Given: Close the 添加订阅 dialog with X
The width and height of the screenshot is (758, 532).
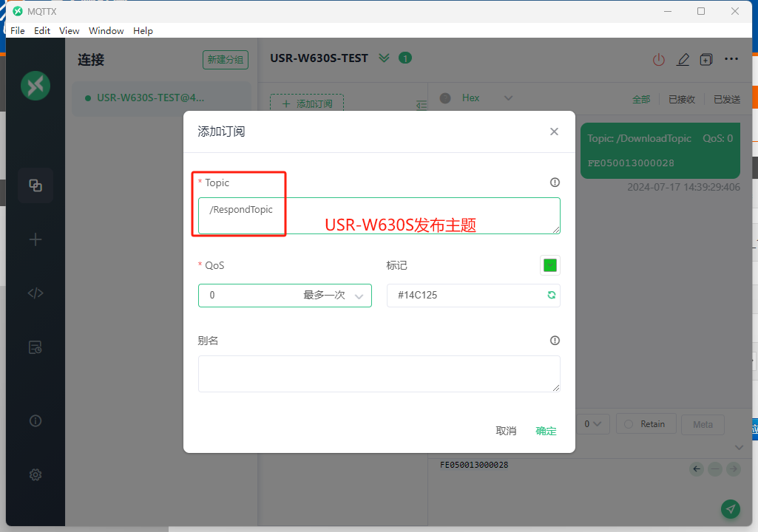Looking at the screenshot, I should pos(554,132).
